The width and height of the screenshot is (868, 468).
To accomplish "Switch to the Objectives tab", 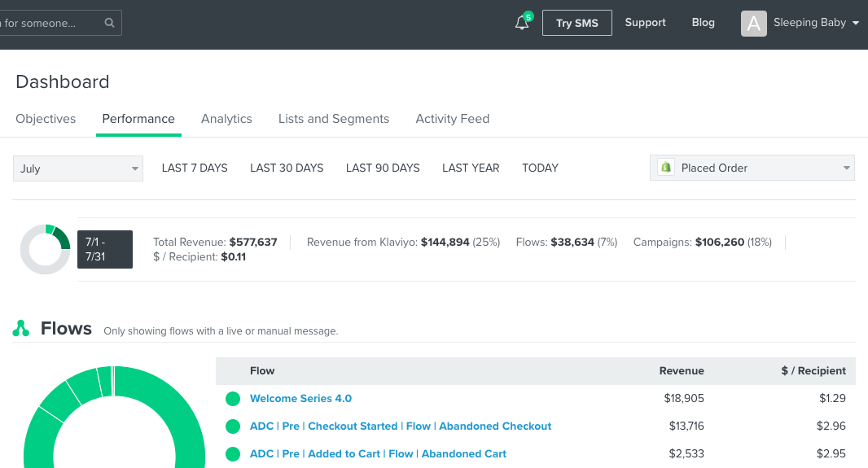I will point(46,119).
